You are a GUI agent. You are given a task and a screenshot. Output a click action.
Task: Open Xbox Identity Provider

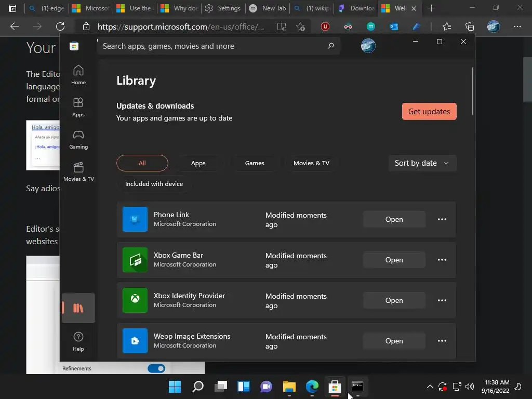point(394,300)
